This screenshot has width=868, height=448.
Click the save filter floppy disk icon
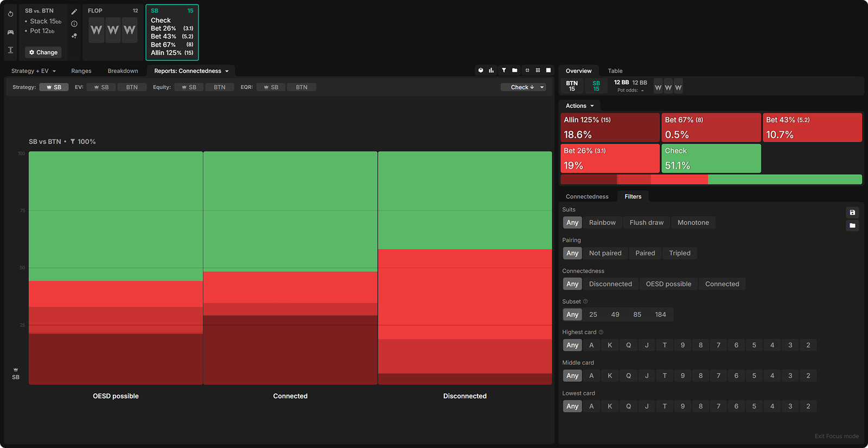(852, 213)
